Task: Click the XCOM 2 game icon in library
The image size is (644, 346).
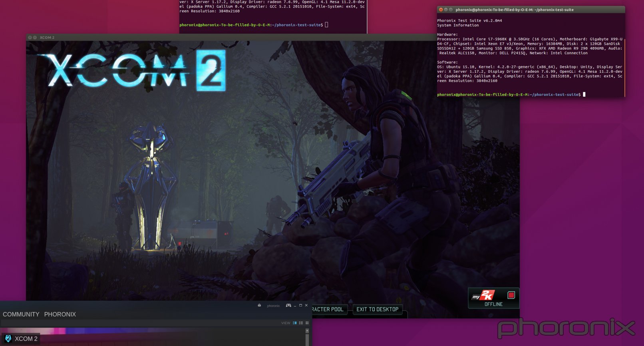Action: [x=8, y=339]
